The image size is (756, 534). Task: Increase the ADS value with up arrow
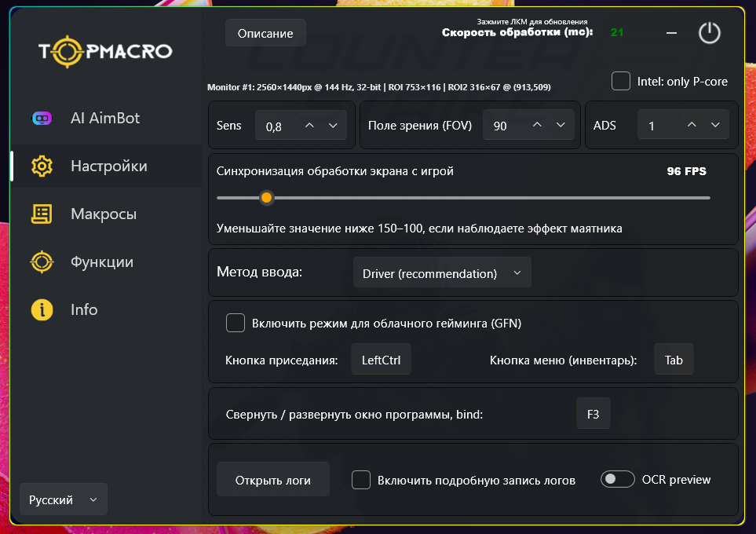tap(692, 126)
